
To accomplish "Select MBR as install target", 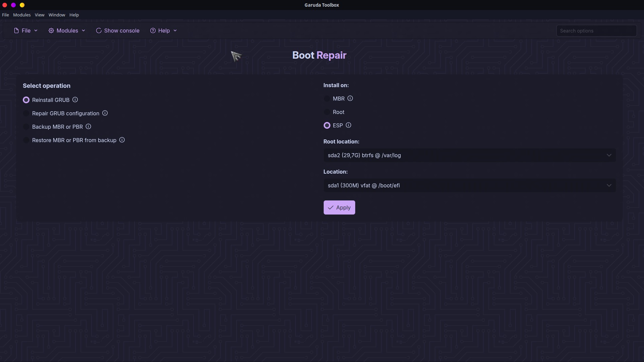I will point(327,99).
